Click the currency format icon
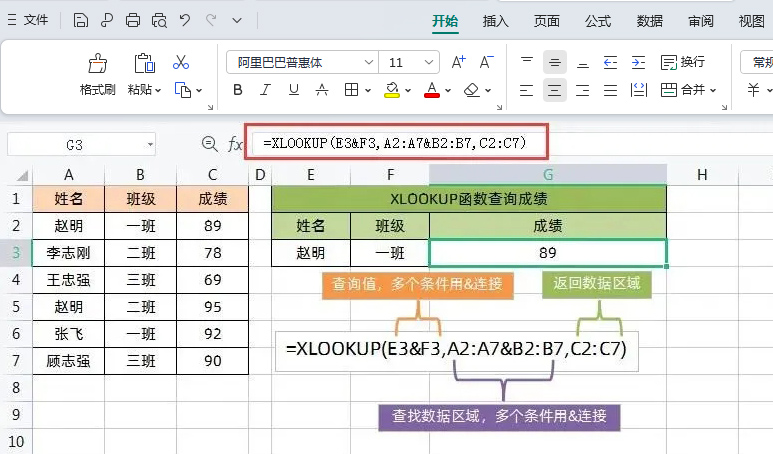 (x=753, y=90)
